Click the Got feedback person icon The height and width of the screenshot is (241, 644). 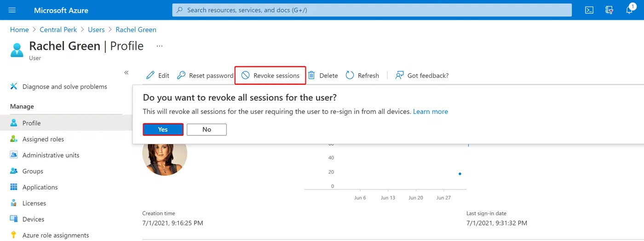click(x=399, y=75)
